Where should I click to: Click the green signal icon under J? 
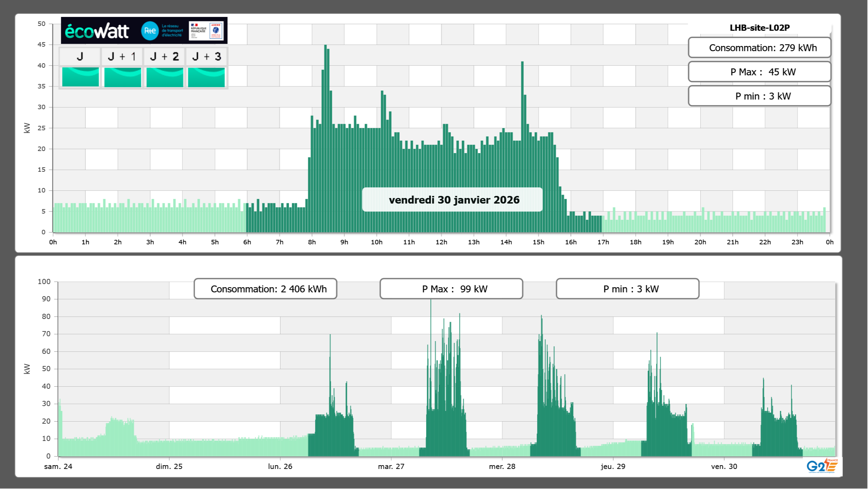[x=81, y=77]
